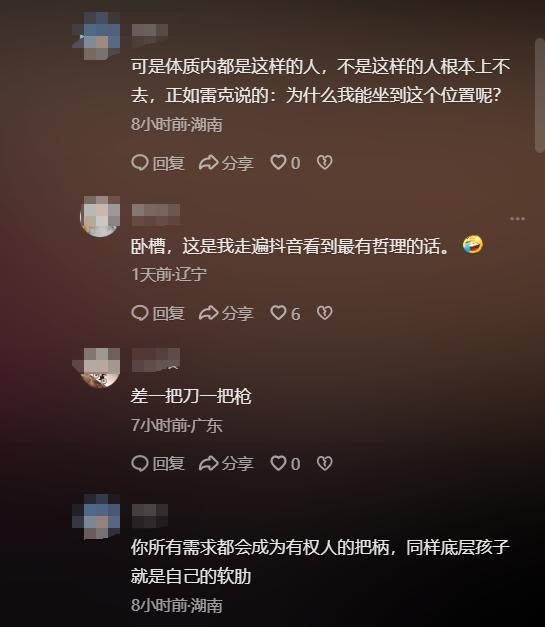The width and height of the screenshot is (545, 627).
Task: Like the comment from Liaoning with 6 likes
Action: click(x=285, y=313)
